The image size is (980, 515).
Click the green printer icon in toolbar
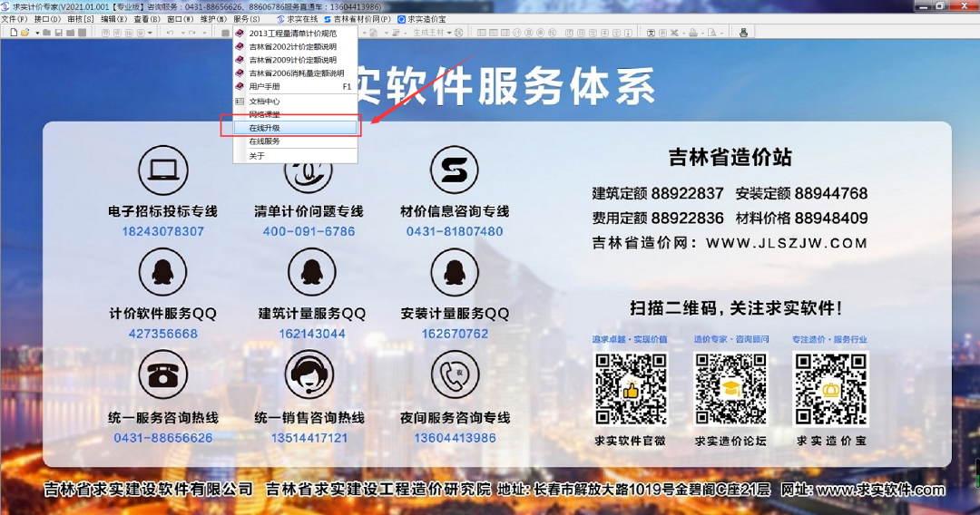point(743,33)
